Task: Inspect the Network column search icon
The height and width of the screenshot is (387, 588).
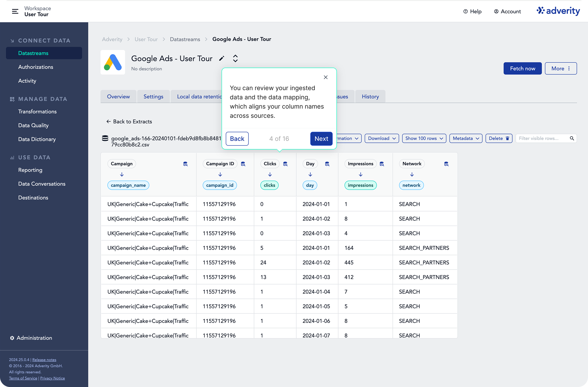Action: click(x=446, y=164)
